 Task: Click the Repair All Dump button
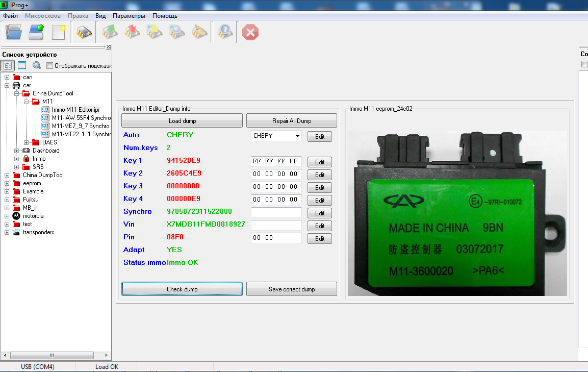pyautogui.click(x=291, y=120)
